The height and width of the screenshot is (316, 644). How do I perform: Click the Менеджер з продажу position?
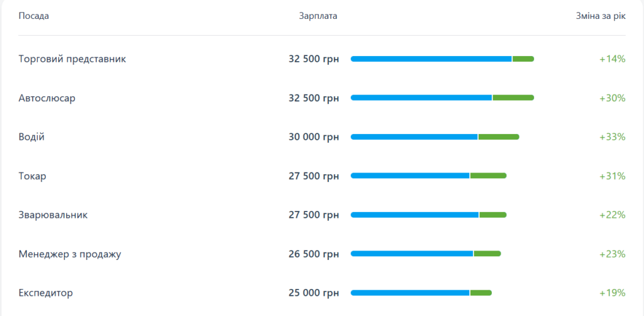(x=70, y=254)
